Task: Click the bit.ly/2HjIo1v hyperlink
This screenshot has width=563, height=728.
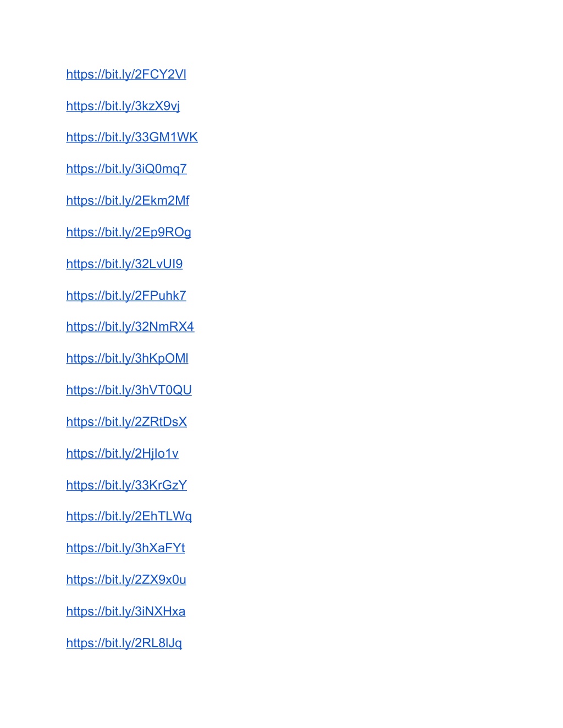Action: tap(123, 454)
